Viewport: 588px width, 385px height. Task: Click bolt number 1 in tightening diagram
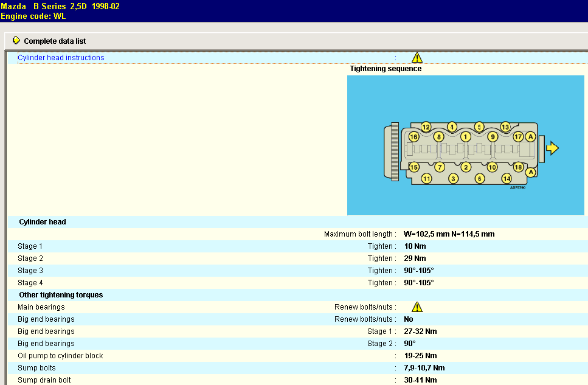(465, 137)
